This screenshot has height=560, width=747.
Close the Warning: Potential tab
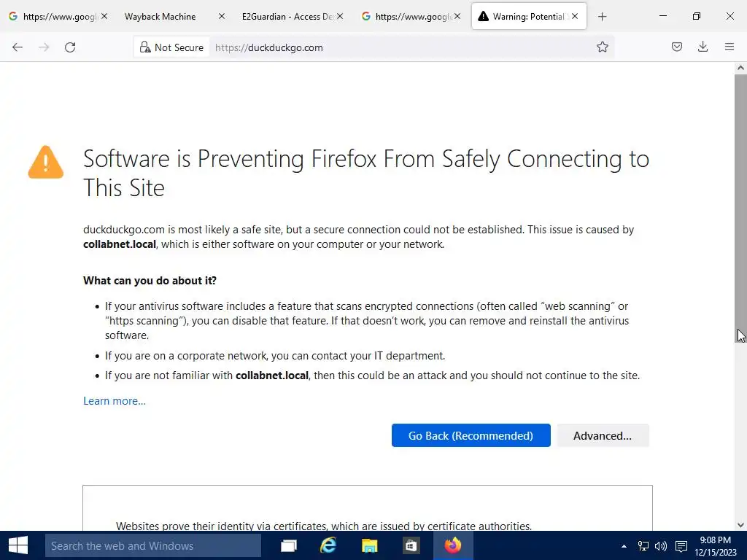click(575, 16)
